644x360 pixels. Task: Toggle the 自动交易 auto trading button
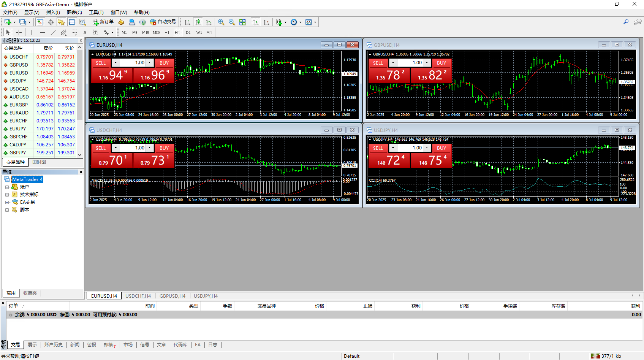click(x=163, y=22)
